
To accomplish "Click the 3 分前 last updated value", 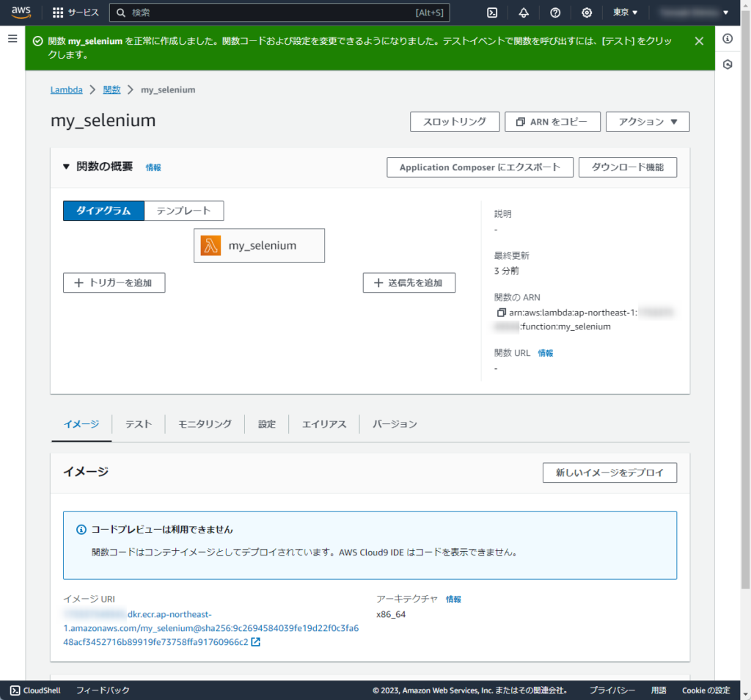I will (506, 271).
